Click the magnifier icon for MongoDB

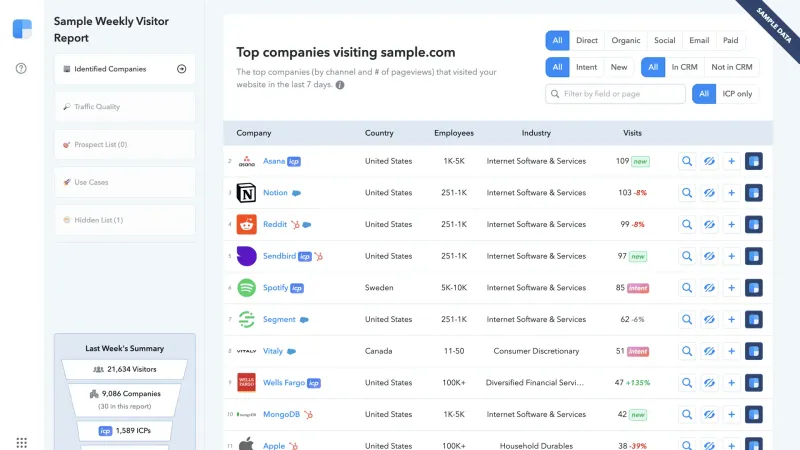[687, 414]
